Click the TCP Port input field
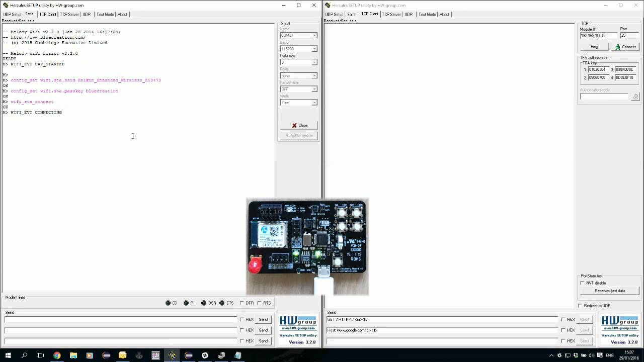The image size is (644, 362). point(629,36)
